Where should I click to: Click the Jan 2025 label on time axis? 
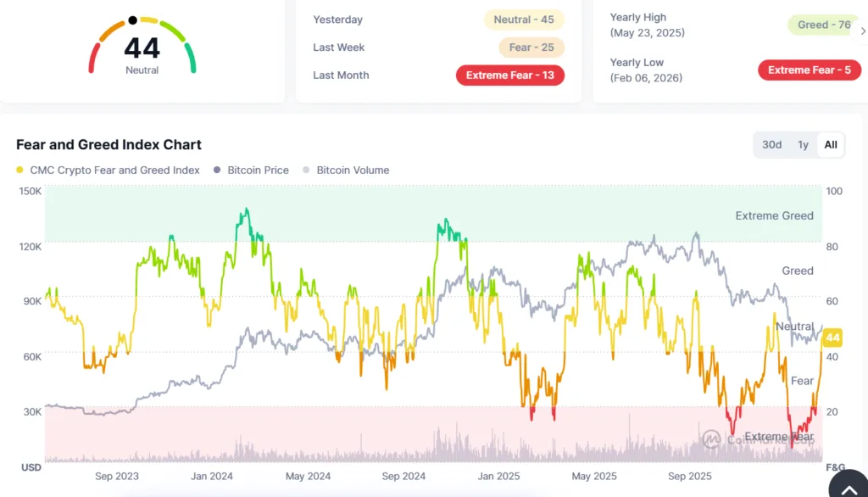pos(496,476)
